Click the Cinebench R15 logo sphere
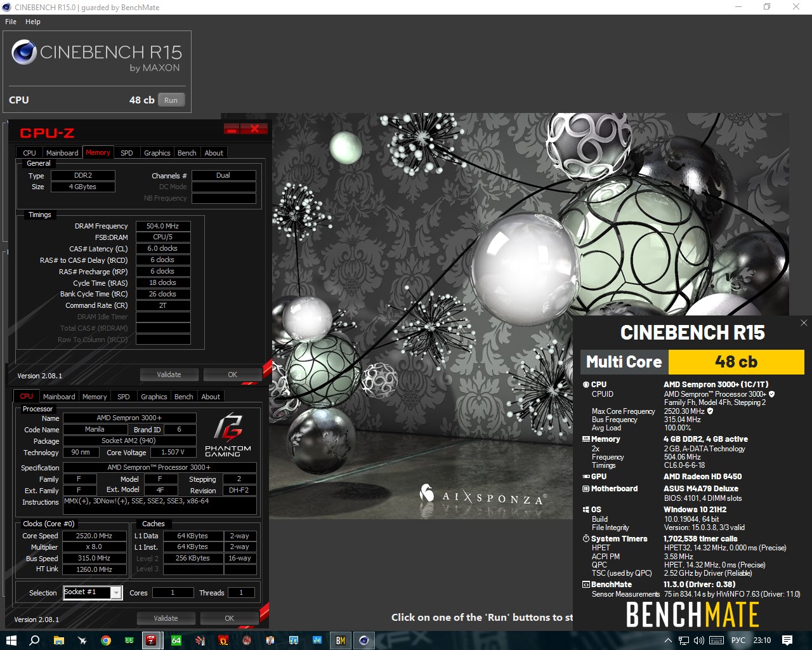 pyautogui.click(x=23, y=53)
